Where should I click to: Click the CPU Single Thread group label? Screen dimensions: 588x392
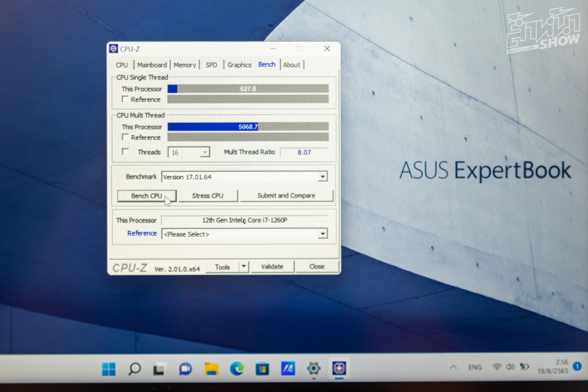[x=142, y=77]
